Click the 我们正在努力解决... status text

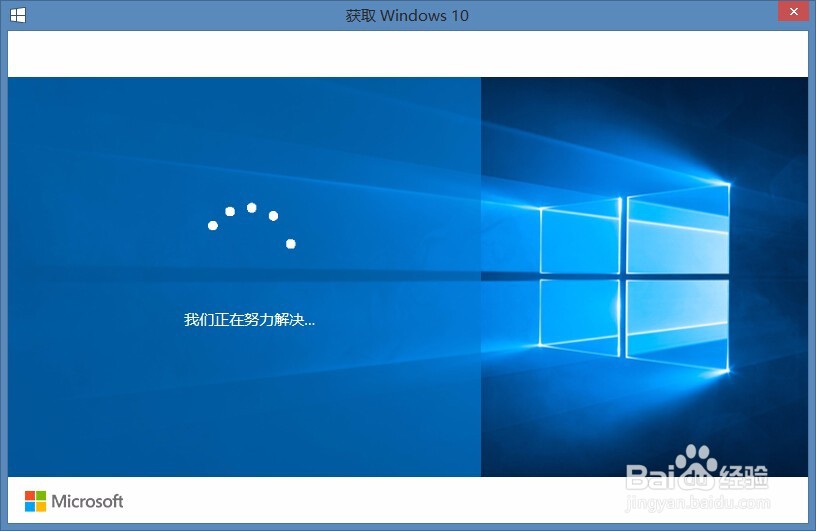[x=249, y=319]
